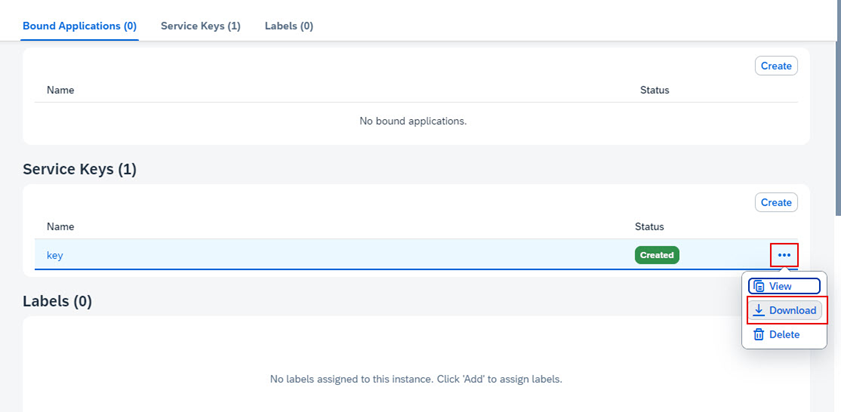Switch to the Bound Applications (0) tab
The image size is (841, 412).
tap(79, 26)
